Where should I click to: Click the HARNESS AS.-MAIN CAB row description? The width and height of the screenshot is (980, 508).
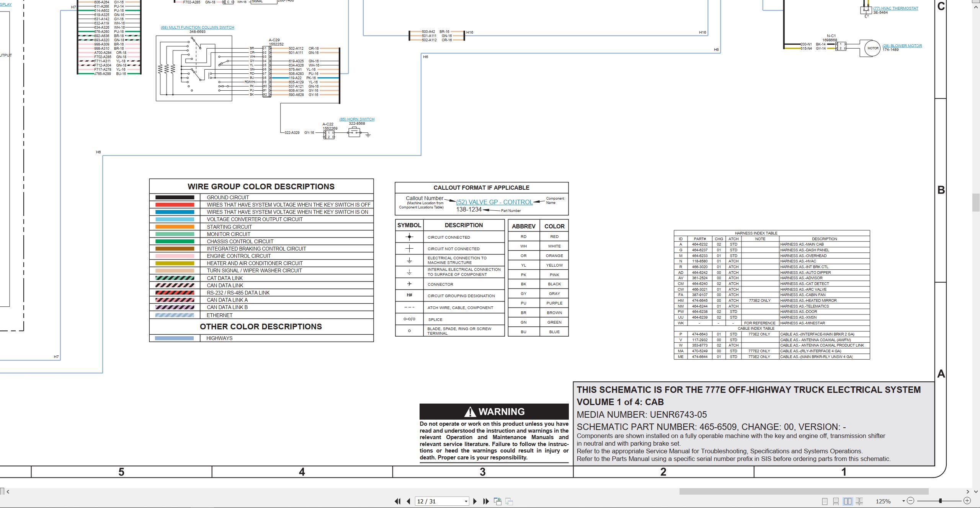802,244
